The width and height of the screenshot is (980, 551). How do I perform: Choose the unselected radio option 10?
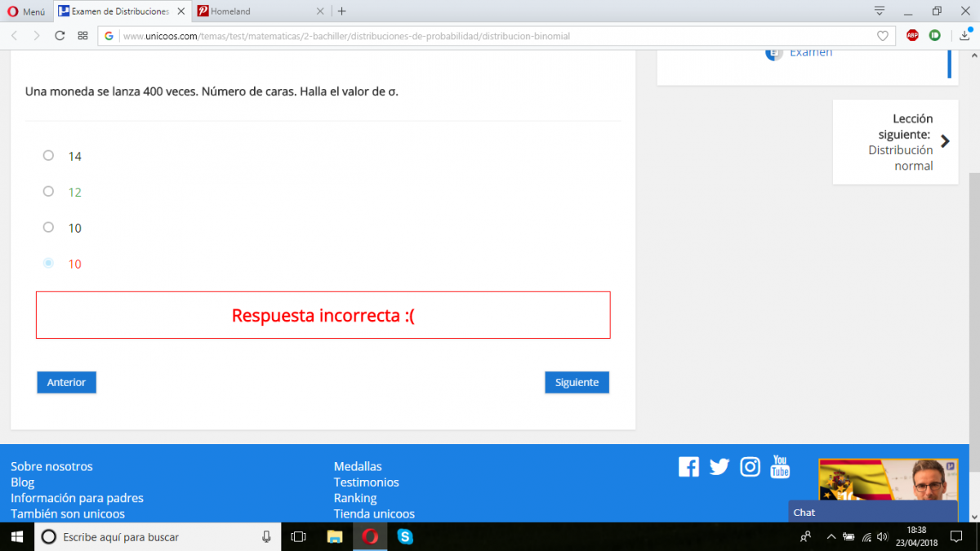click(x=48, y=227)
